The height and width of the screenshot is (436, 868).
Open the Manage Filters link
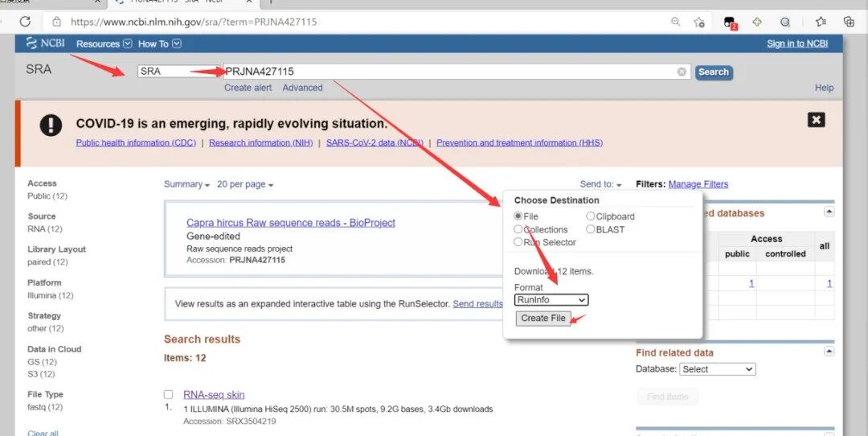(x=698, y=184)
